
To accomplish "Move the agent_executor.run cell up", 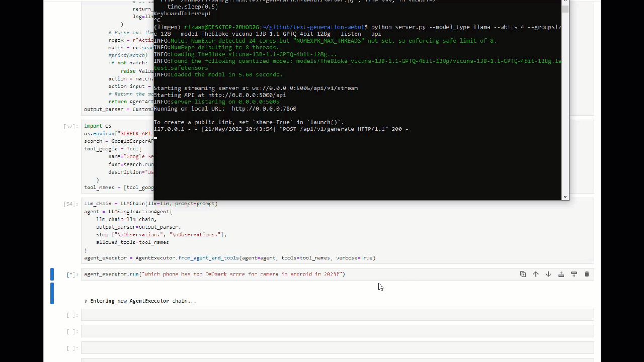I will [535, 274].
